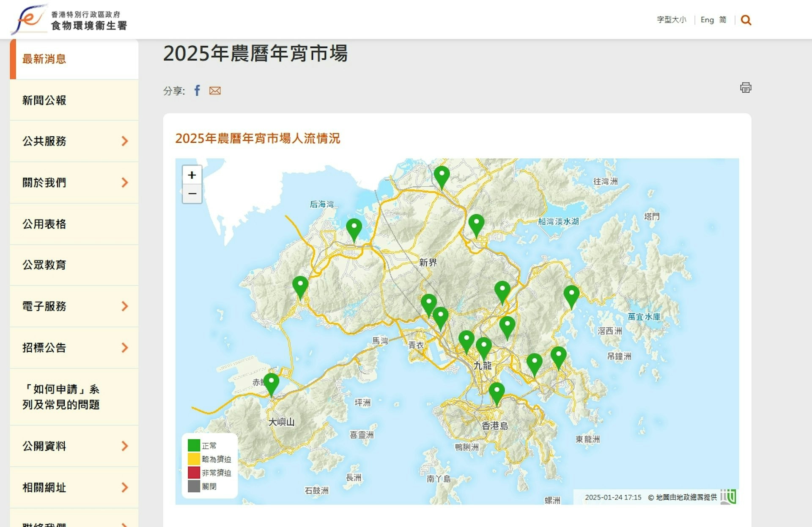This screenshot has width=812, height=527.
Task: Switch to simplified Chinese 简
Action: pyautogui.click(x=722, y=19)
